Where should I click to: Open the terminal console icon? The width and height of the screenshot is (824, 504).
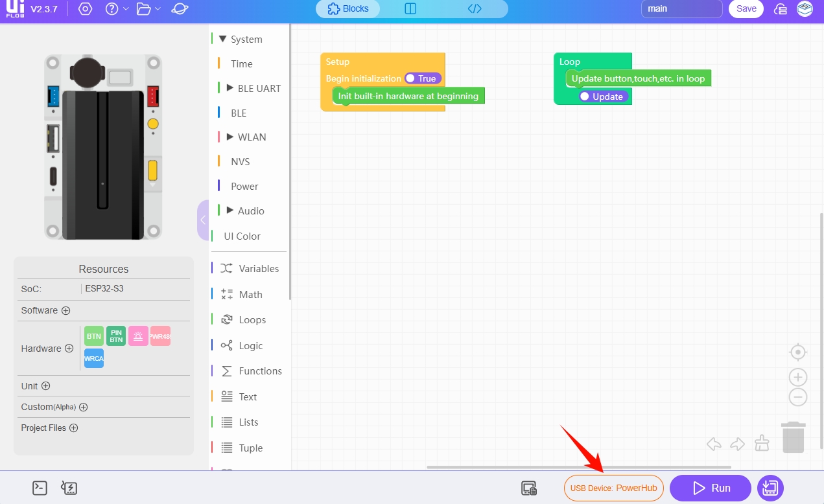40,488
